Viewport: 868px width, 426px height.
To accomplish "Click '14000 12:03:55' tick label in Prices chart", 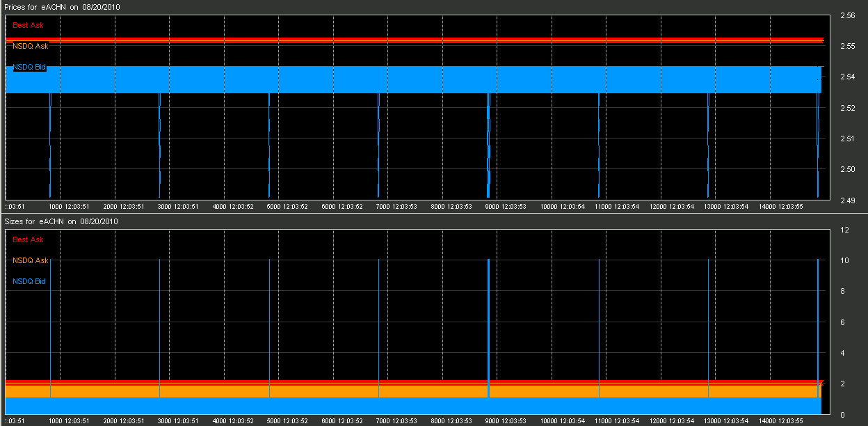I will pos(781,207).
